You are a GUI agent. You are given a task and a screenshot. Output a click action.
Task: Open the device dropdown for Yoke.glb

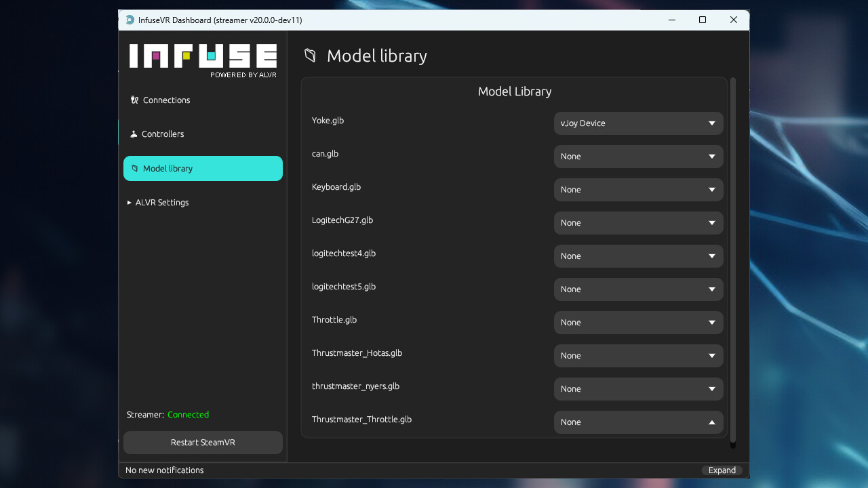pos(637,123)
